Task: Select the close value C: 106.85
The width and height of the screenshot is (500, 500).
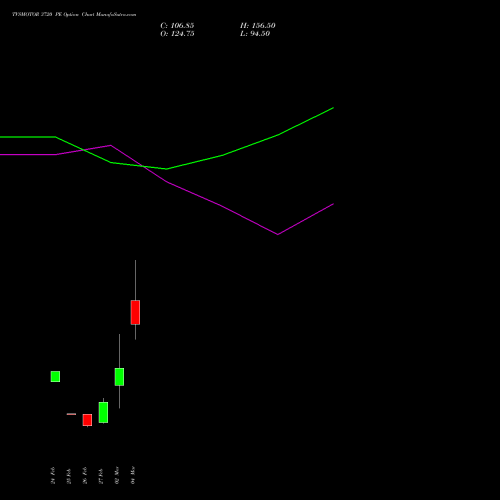Action: (177, 26)
